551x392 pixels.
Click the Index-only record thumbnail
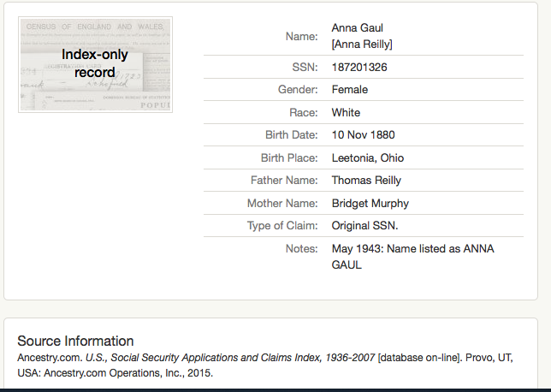[95, 64]
